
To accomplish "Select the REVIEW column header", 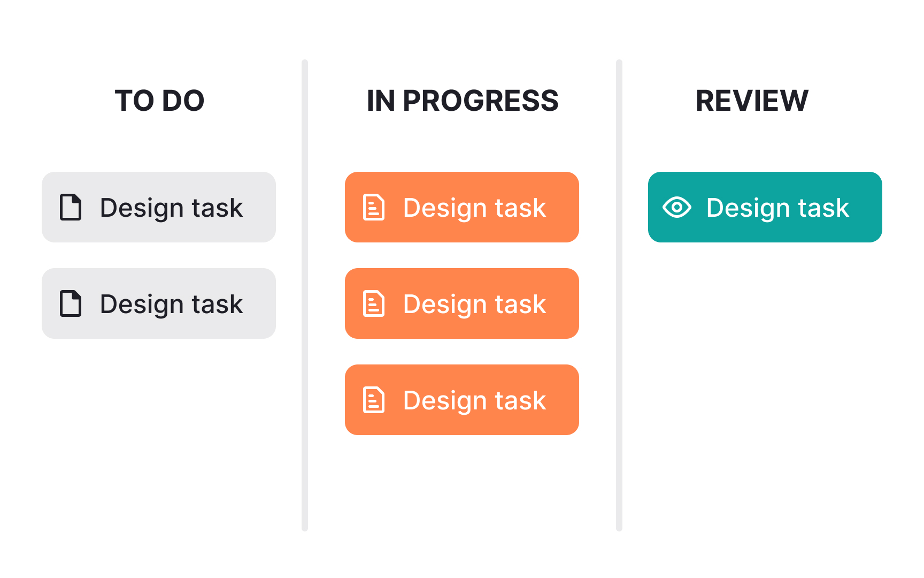I will coord(752,101).
